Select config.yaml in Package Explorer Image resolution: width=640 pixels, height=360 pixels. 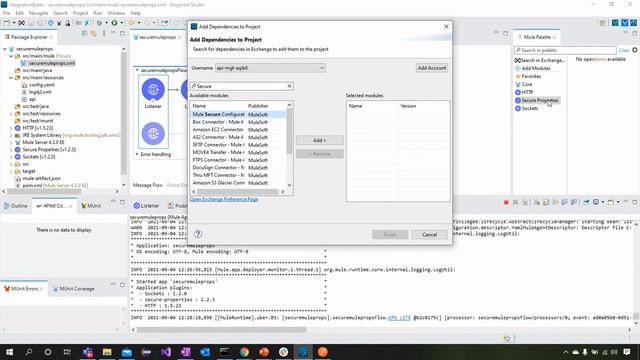click(x=38, y=85)
